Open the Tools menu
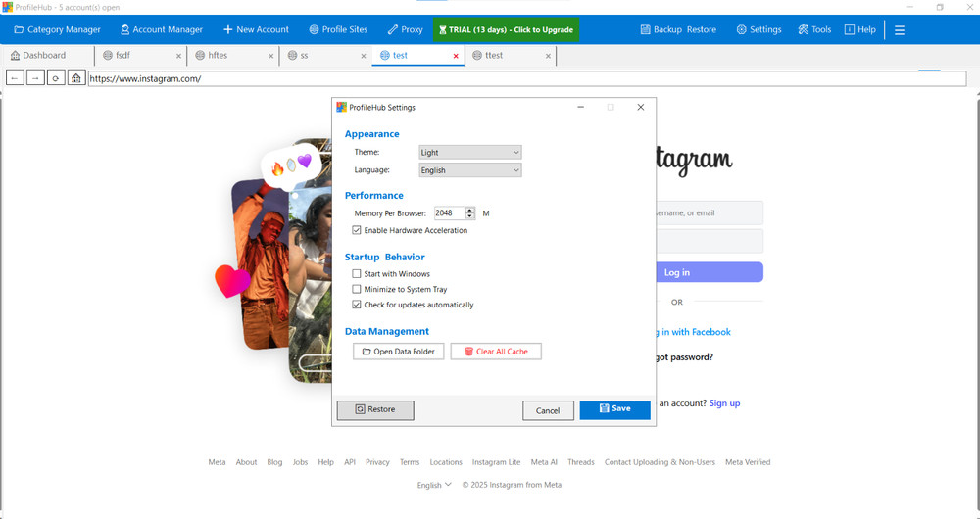 (814, 29)
